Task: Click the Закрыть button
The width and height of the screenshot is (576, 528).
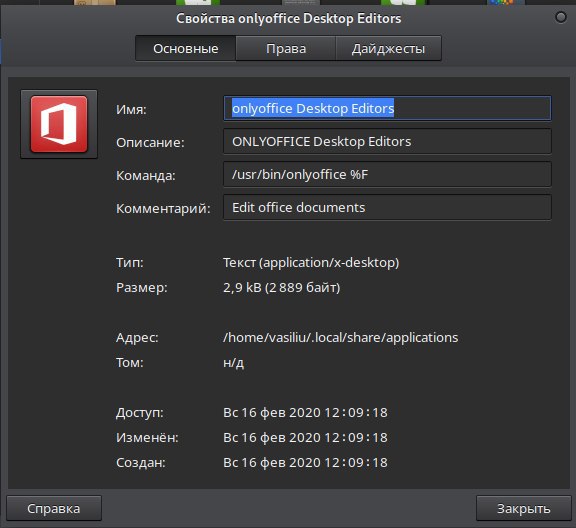Action: tap(523, 509)
